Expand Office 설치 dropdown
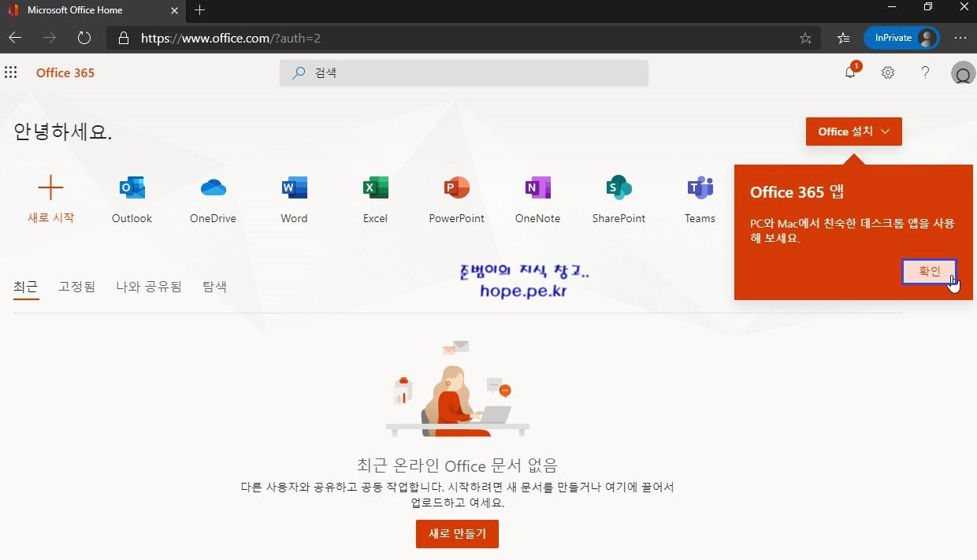Image resolution: width=977 pixels, height=560 pixels. coord(854,132)
